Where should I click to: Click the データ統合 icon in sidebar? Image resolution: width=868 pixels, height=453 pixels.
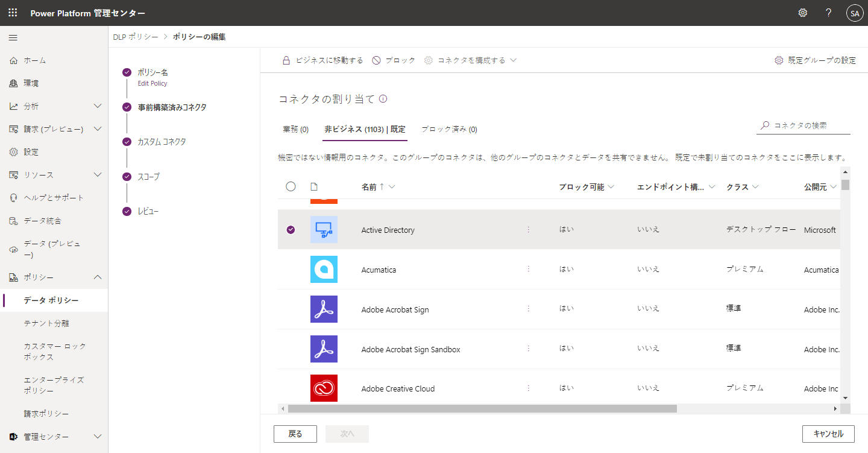[13, 221]
